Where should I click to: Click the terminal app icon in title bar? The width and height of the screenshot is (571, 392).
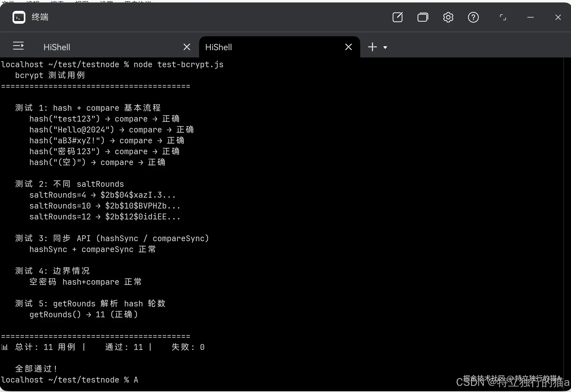point(19,17)
